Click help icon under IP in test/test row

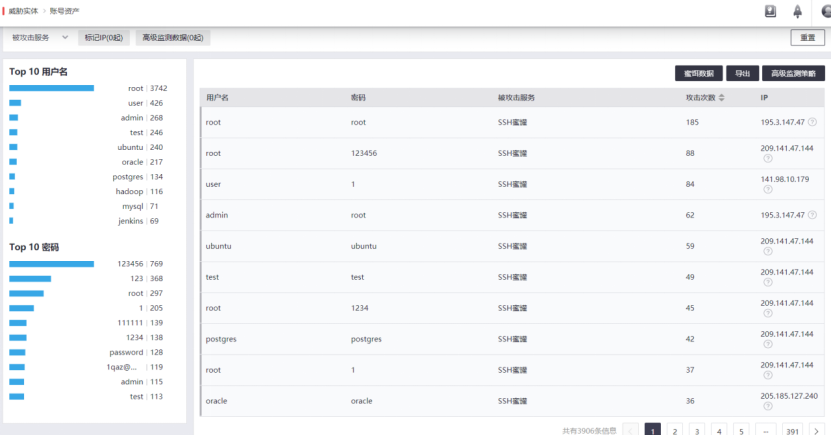point(767,282)
